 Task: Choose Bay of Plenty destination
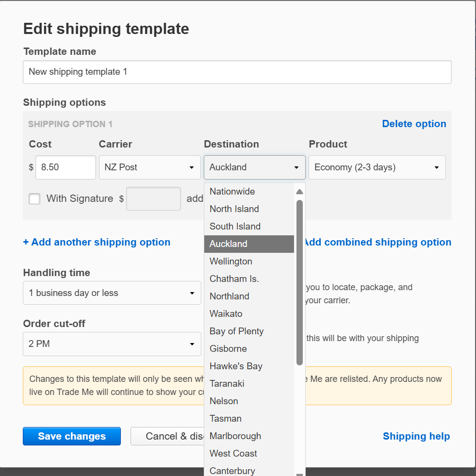coord(236,331)
